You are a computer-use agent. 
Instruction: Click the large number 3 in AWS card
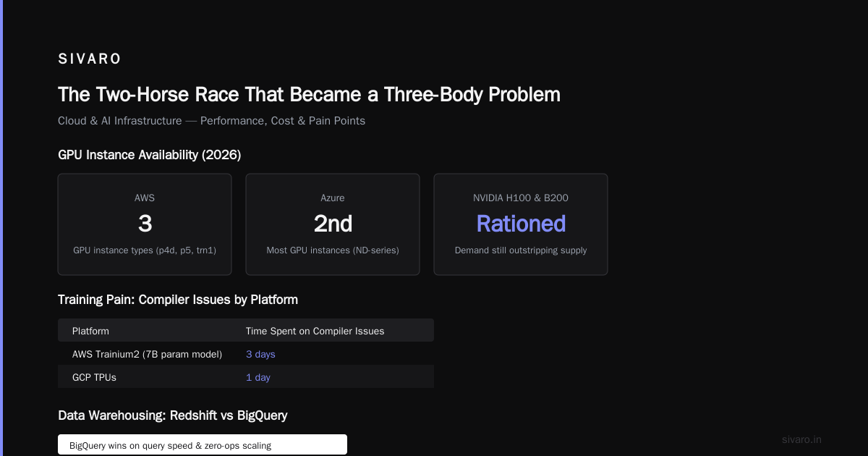coord(145,224)
